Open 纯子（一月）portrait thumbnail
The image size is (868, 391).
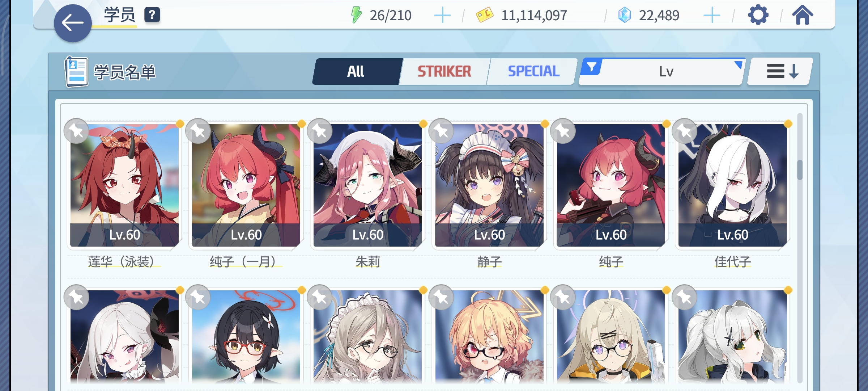(246, 185)
